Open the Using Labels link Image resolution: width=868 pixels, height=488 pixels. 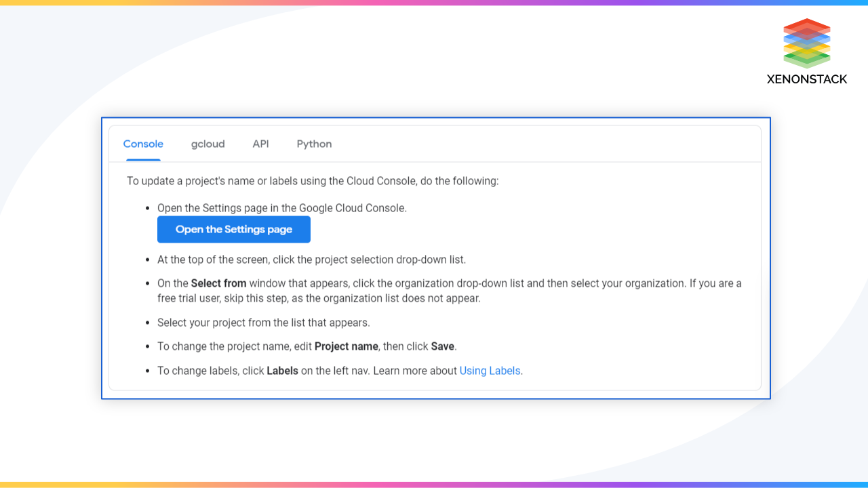pyautogui.click(x=490, y=371)
